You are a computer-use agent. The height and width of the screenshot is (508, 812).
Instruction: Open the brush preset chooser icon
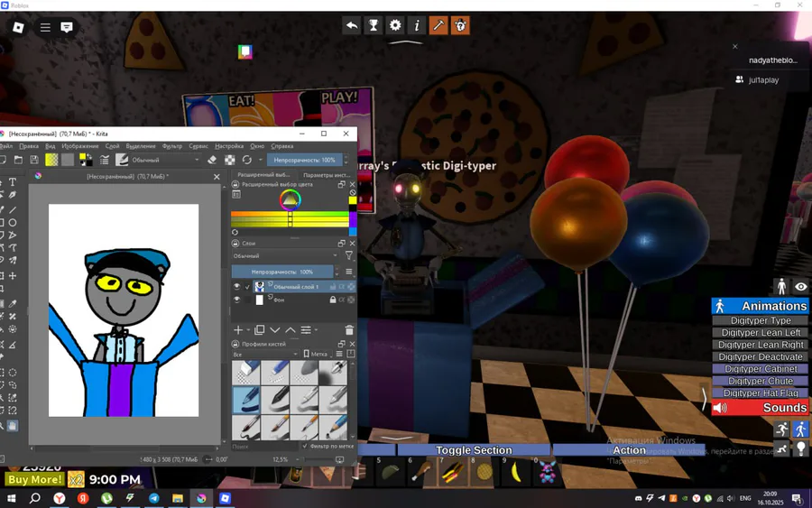click(x=122, y=160)
